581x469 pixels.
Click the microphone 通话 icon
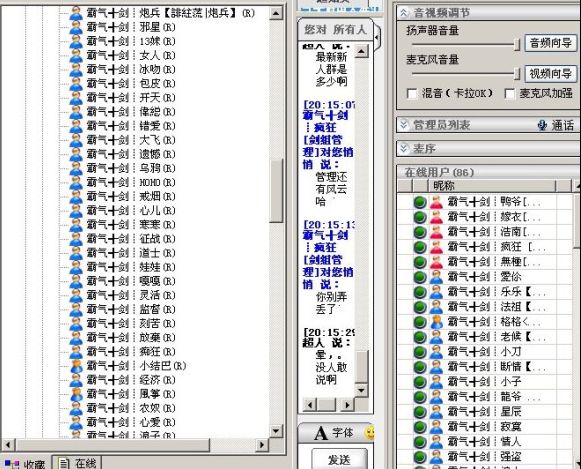[542, 125]
